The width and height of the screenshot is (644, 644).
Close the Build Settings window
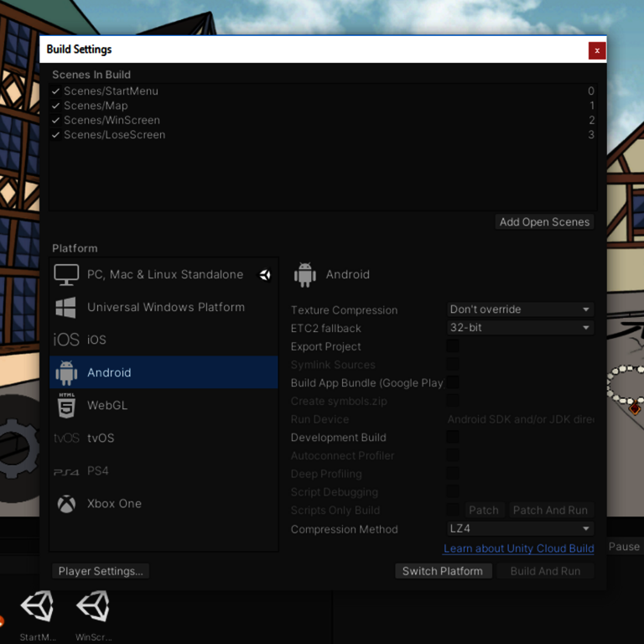(x=597, y=51)
